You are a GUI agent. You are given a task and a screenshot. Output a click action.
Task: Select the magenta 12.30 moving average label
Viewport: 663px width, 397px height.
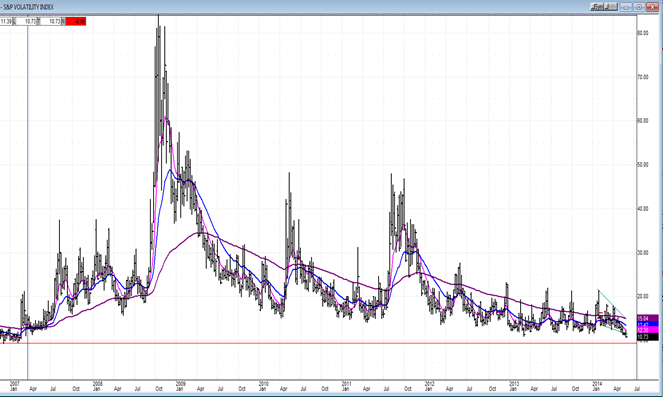coord(647,330)
